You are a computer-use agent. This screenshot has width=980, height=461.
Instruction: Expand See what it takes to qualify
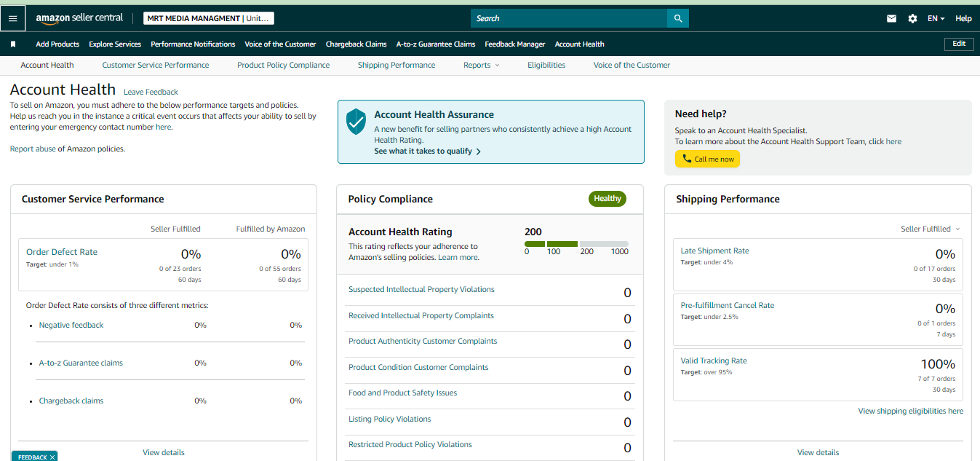(x=427, y=151)
